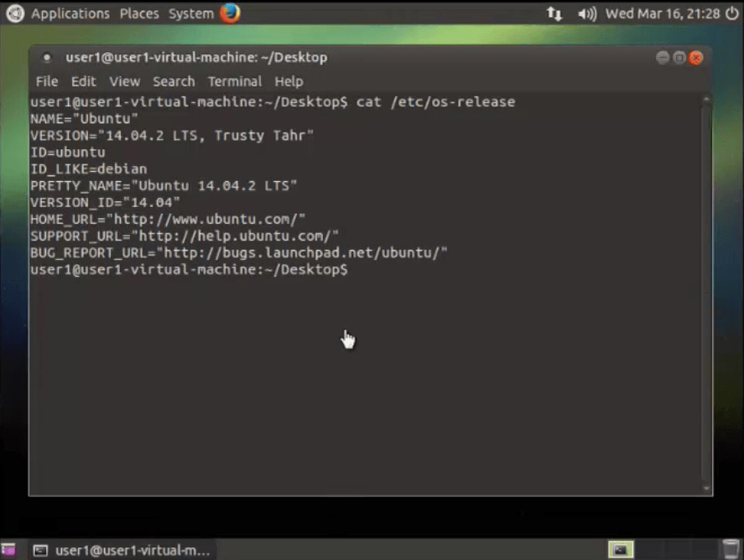Open the terminal Search menu

click(174, 81)
